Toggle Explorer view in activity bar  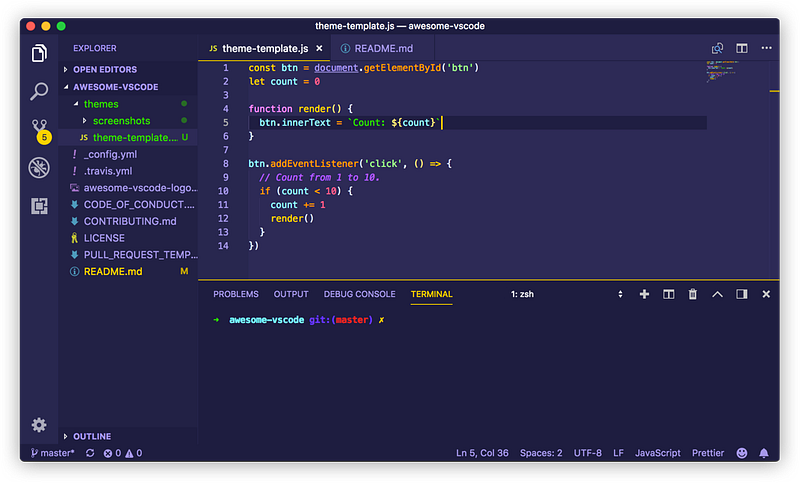tap(39, 53)
